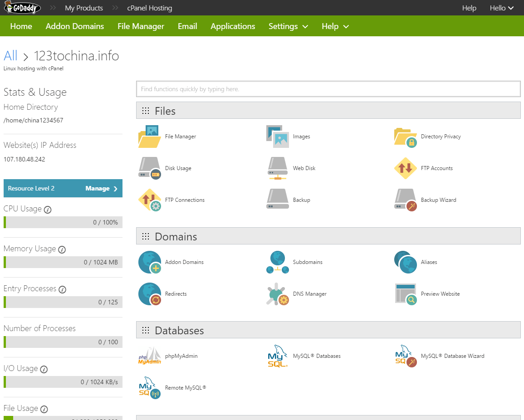Open the Hello account dropdown
Viewport: 524px width, 420px height.
pyautogui.click(x=502, y=8)
